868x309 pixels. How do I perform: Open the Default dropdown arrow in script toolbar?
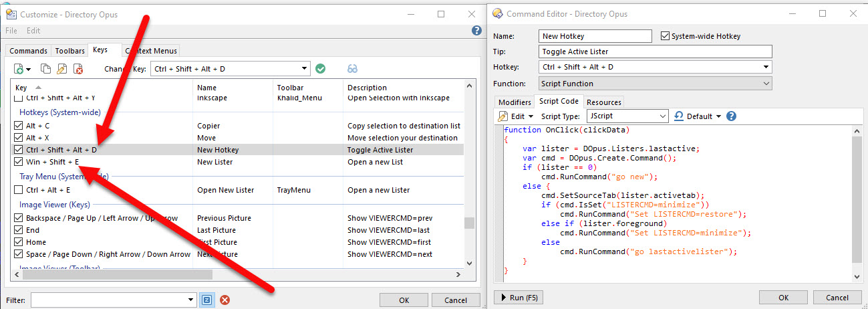[718, 116]
